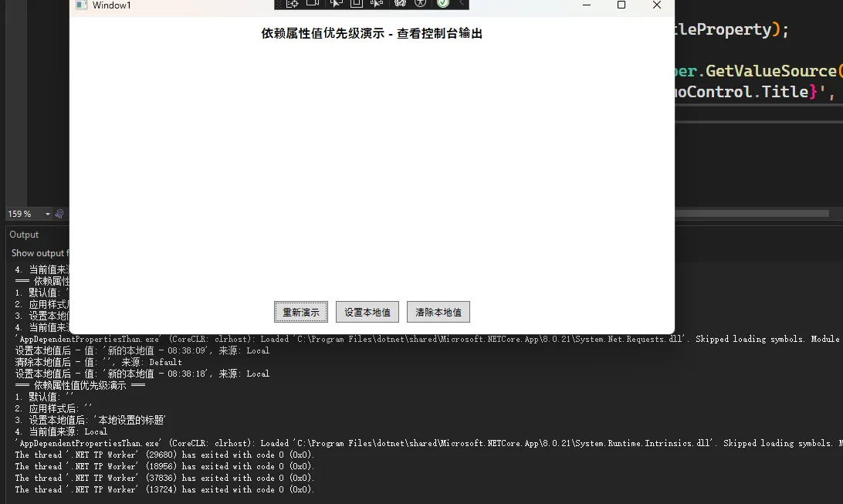Minimize the Window1 window

point(587,5)
